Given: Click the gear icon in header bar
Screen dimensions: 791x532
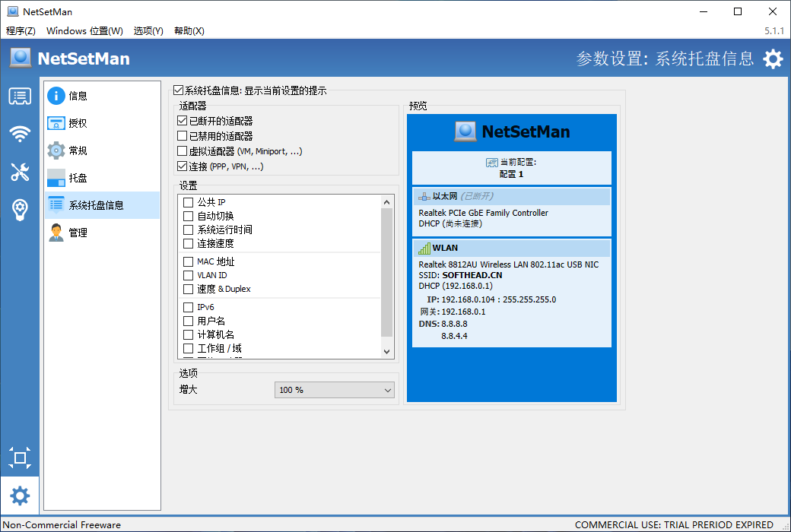Looking at the screenshot, I should pos(773,59).
